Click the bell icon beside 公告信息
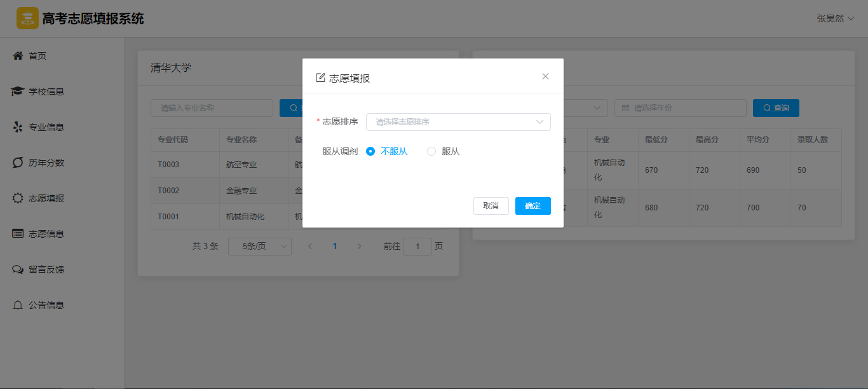 click(18, 305)
